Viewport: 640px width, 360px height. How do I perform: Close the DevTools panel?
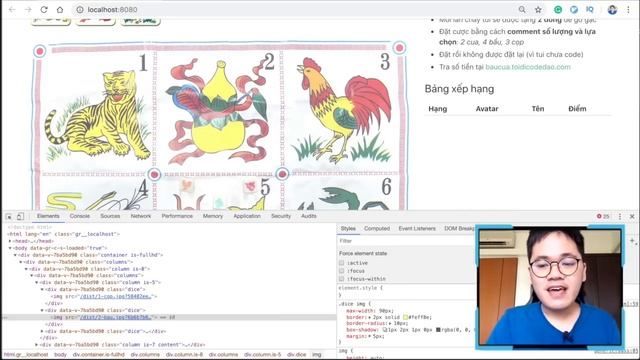(x=632, y=216)
